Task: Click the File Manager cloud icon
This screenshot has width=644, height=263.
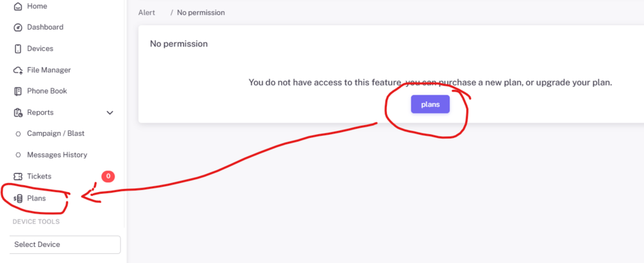Action: pyautogui.click(x=18, y=70)
